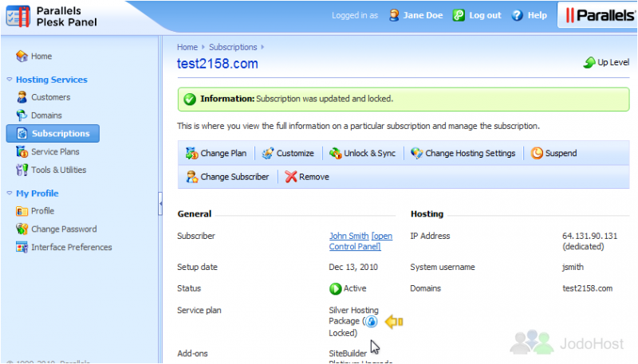The image size is (638, 364).
Task: Open Profile in the sidebar
Action: coord(43,211)
